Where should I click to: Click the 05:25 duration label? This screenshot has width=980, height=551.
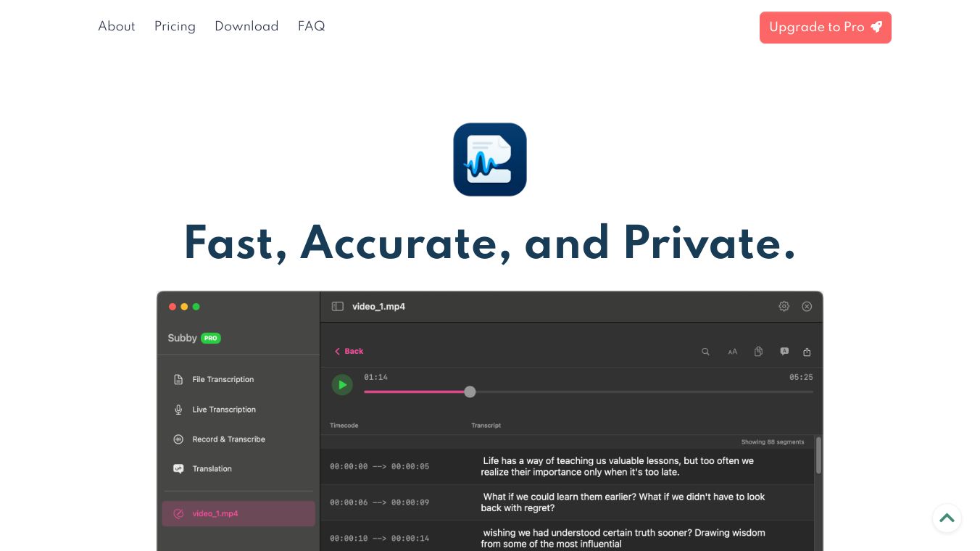[801, 377]
